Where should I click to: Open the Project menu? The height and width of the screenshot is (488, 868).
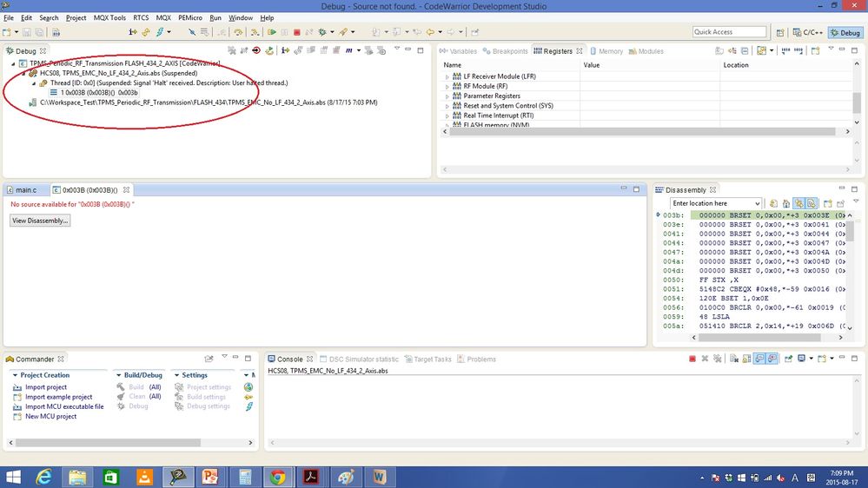(76, 17)
